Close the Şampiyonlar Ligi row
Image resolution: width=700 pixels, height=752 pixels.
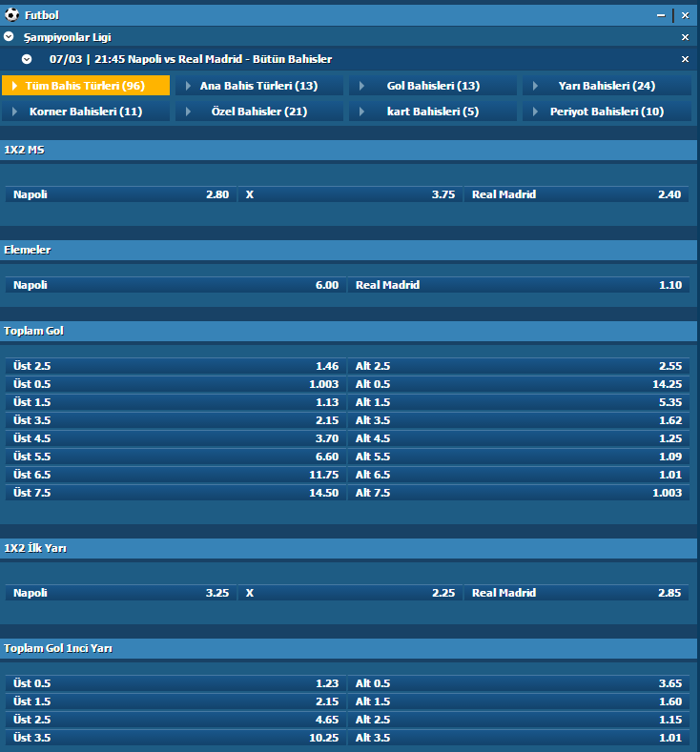pos(685,37)
